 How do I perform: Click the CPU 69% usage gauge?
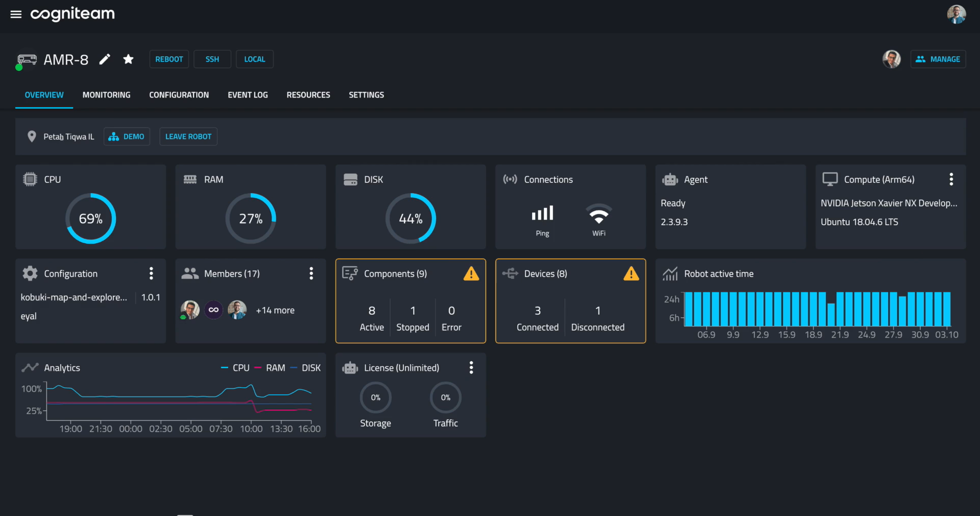click(x=91, y=219)
